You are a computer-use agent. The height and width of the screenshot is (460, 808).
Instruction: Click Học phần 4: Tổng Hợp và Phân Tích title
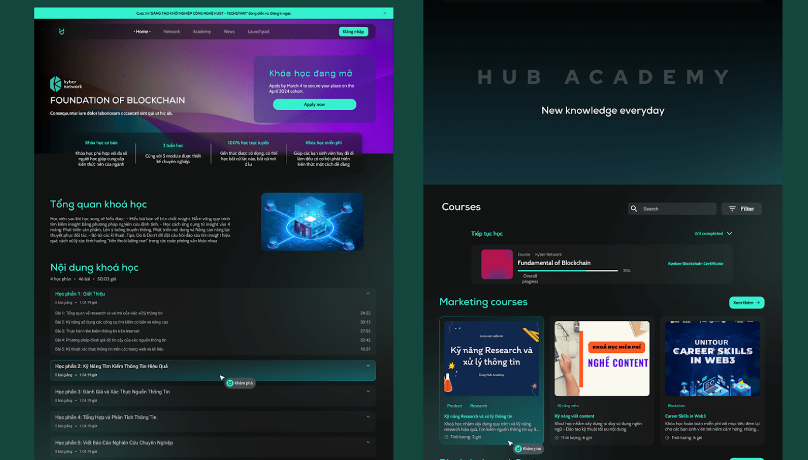coord(106,417)
